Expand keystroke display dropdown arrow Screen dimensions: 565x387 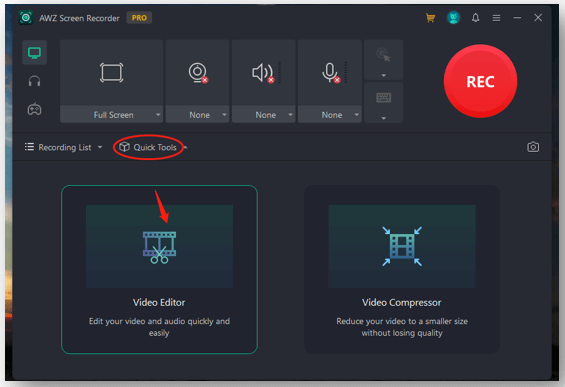click(x=384, y=118)
